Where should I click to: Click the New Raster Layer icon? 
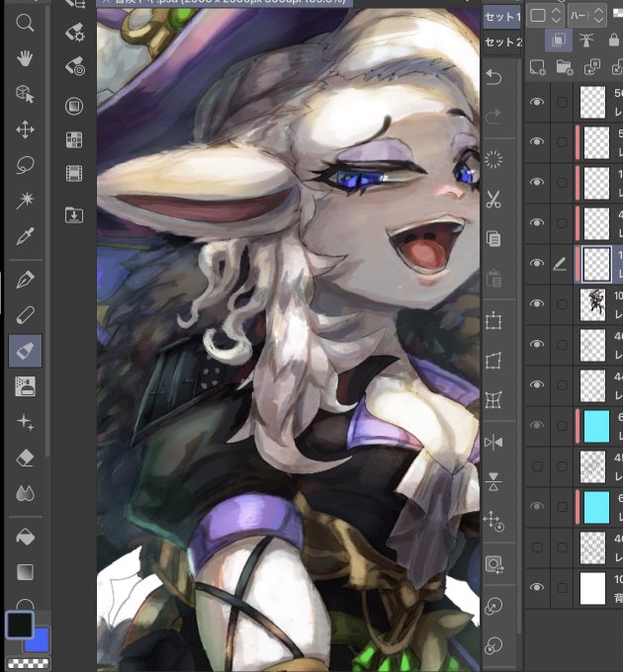538,68
